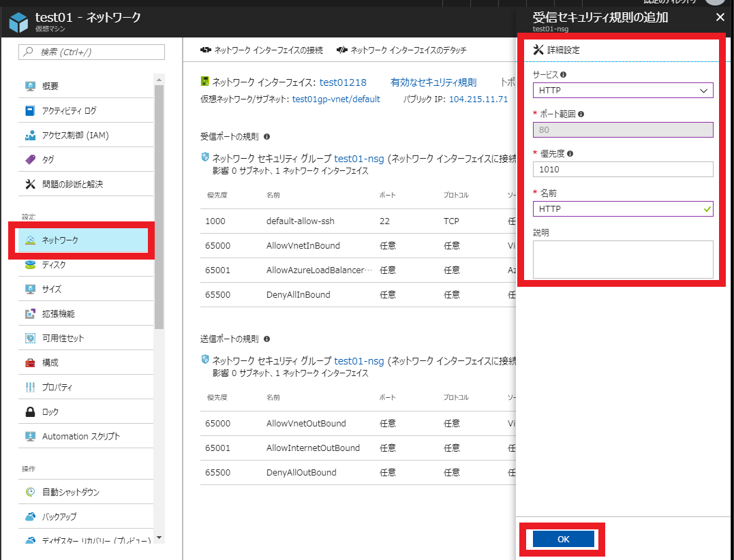The width and height of the screenshot is (734, 560).
Task: Select the default-allow-ssh rule row
Action: click(358, 221)
